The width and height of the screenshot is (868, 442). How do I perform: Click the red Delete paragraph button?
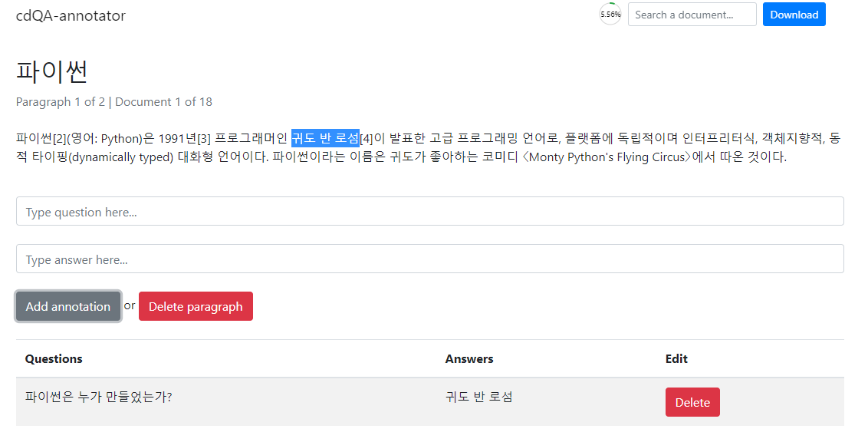[196, 306]
